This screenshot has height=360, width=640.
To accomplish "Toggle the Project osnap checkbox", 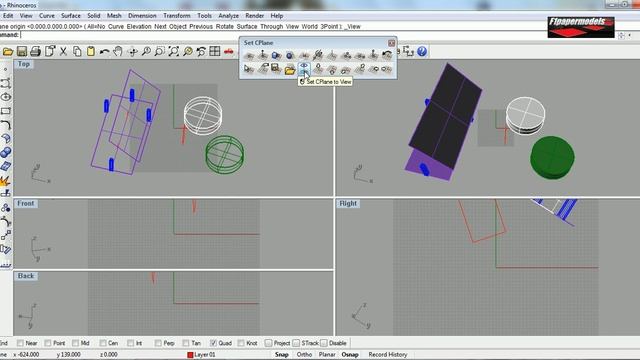I will [x=268, y=343].
